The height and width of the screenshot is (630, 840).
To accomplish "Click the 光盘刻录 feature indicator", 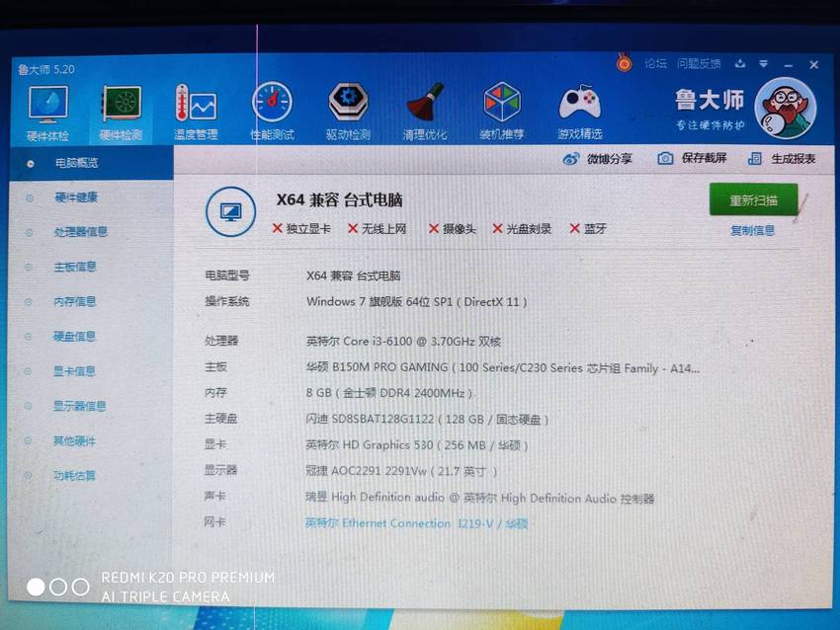I will [x=522, y=228].
